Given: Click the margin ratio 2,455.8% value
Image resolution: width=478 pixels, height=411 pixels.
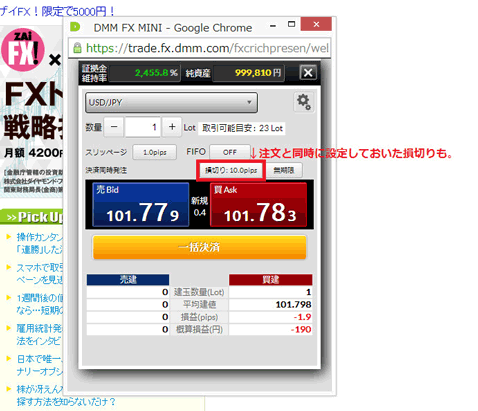Looking at the screenshot, I should click(156, 73).
